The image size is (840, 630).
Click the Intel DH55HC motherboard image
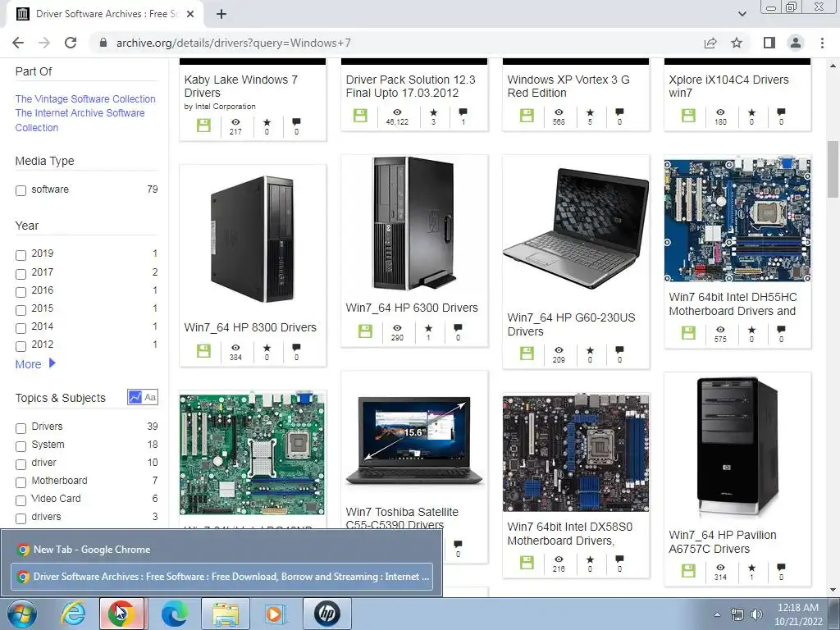(737, 219)
